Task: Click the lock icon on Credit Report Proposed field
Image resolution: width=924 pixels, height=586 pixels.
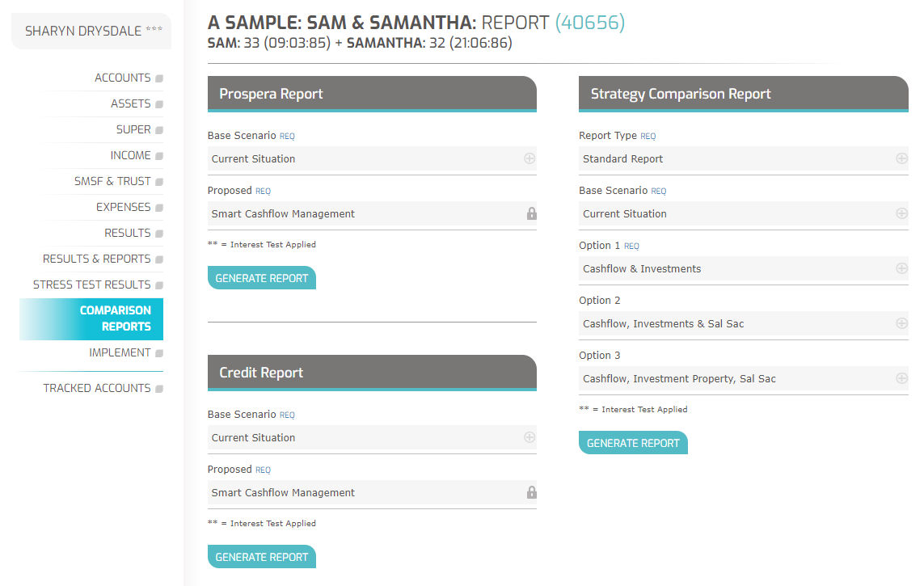Action: (532, 491)
